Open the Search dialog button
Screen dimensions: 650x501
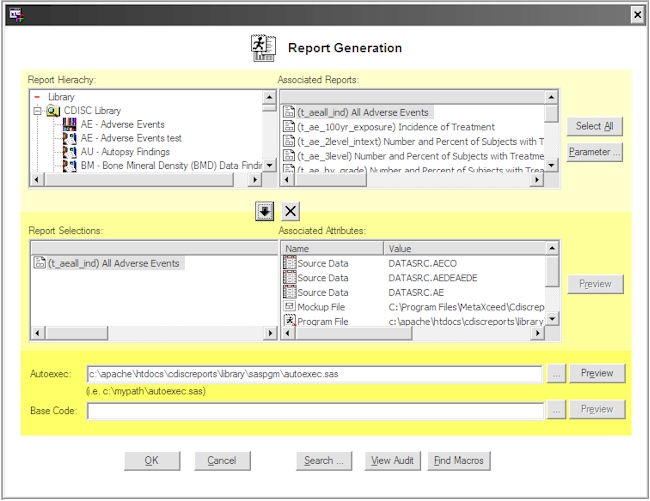tap(324, 461)
